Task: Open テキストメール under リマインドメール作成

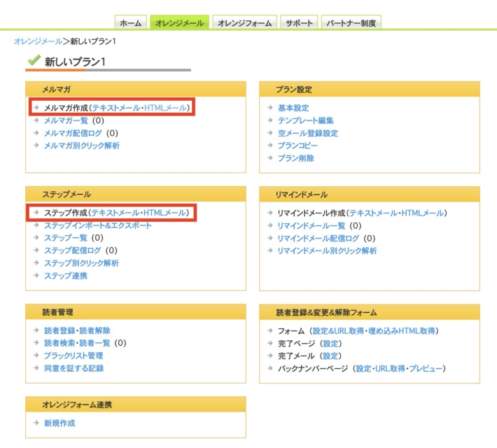Action: tap(373, 213)
